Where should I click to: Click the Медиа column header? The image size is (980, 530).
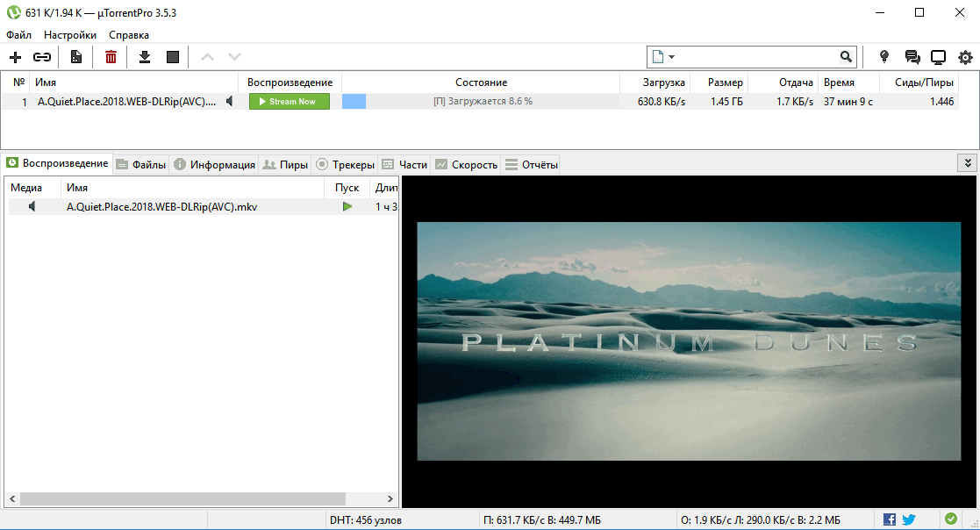32,188
